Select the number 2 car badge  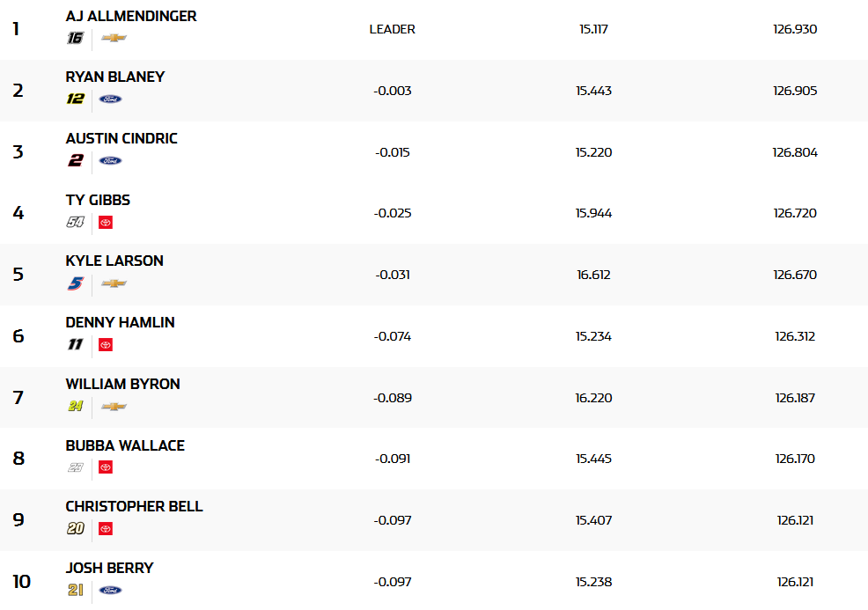coord(76,161)
